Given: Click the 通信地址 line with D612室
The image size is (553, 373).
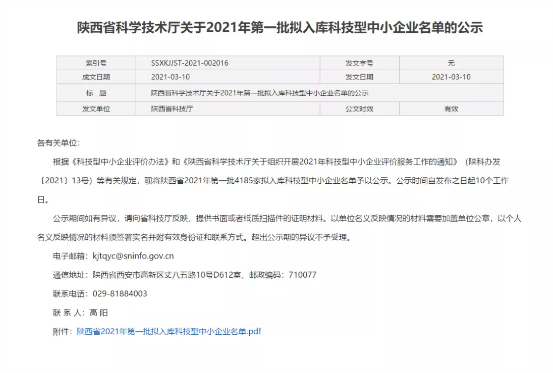Looking at the screenshot, I should coord(184,275).
